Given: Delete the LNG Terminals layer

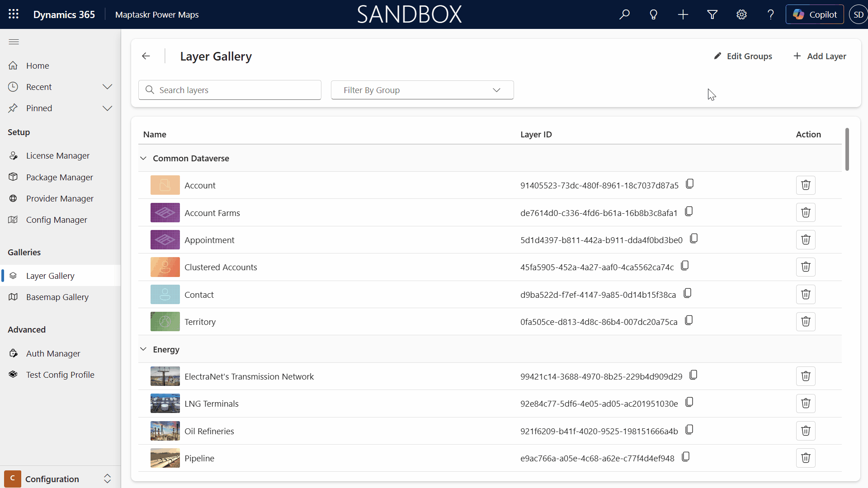Looking at the screenshot, I should point(806,404).
